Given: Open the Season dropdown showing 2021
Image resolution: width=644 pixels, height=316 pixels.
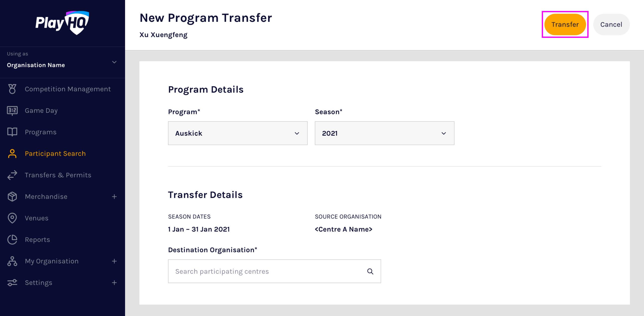Looking at the screenshot, I should 384,133.
